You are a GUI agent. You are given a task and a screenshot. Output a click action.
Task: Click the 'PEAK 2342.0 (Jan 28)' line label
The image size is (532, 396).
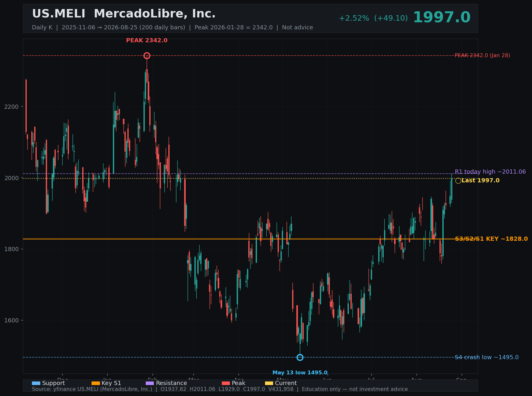tap(482, 56)
